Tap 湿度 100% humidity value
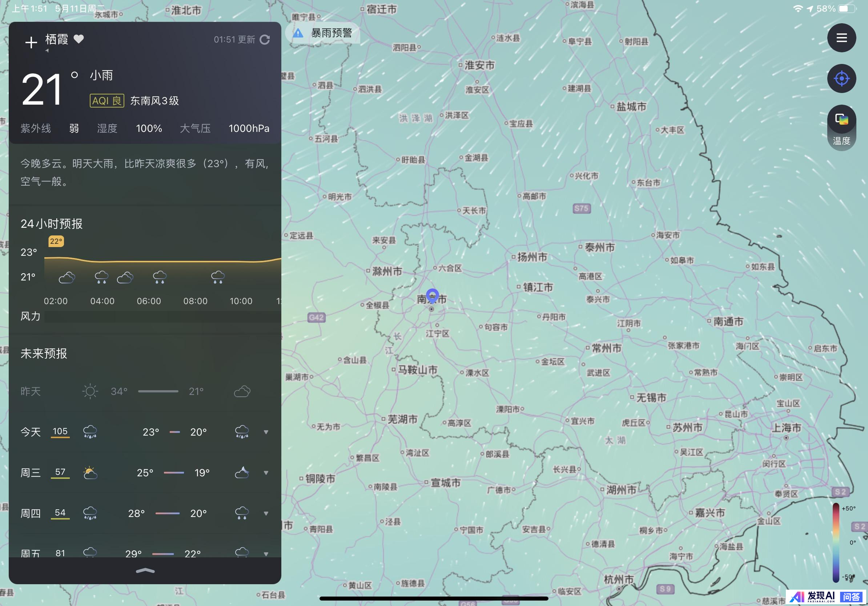Image resolution: width=868 pixels, height=606 pixels. [x=130, y=129]
